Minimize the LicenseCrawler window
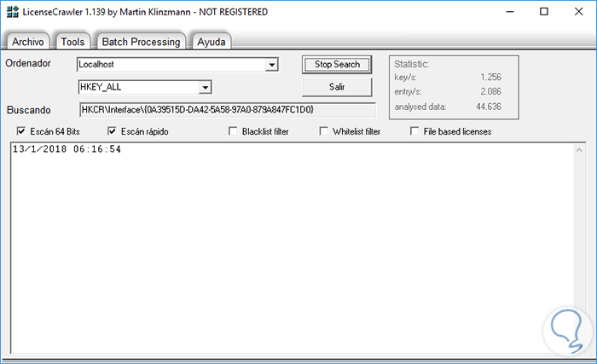597x364 pixels. click(510, 12)
